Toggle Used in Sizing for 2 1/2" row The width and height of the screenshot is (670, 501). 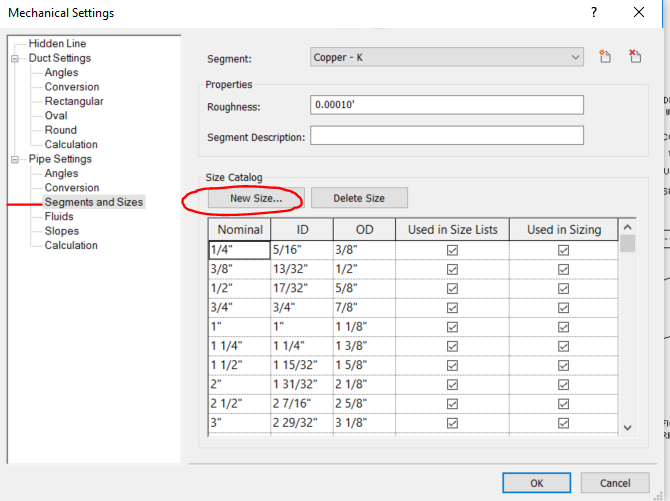click(563, 404)
